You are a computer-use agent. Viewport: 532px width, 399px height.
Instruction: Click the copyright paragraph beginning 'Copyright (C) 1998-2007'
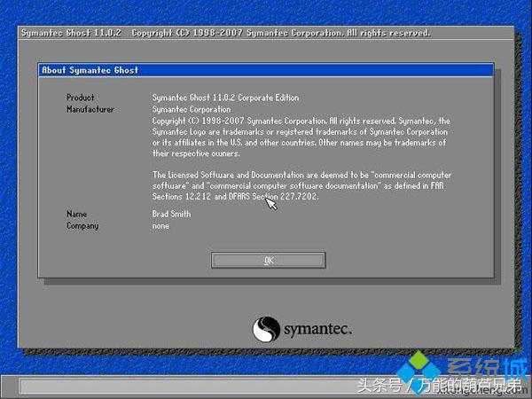coord(301,137)
